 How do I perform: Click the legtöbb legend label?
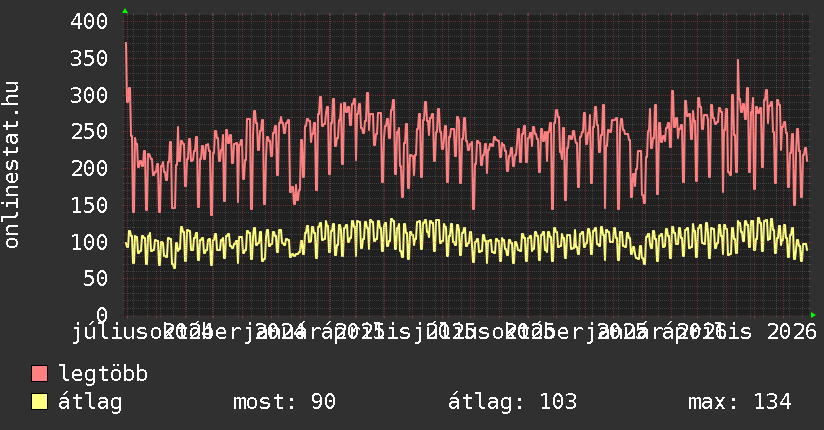pyautogui.click(x=103, y=373)
